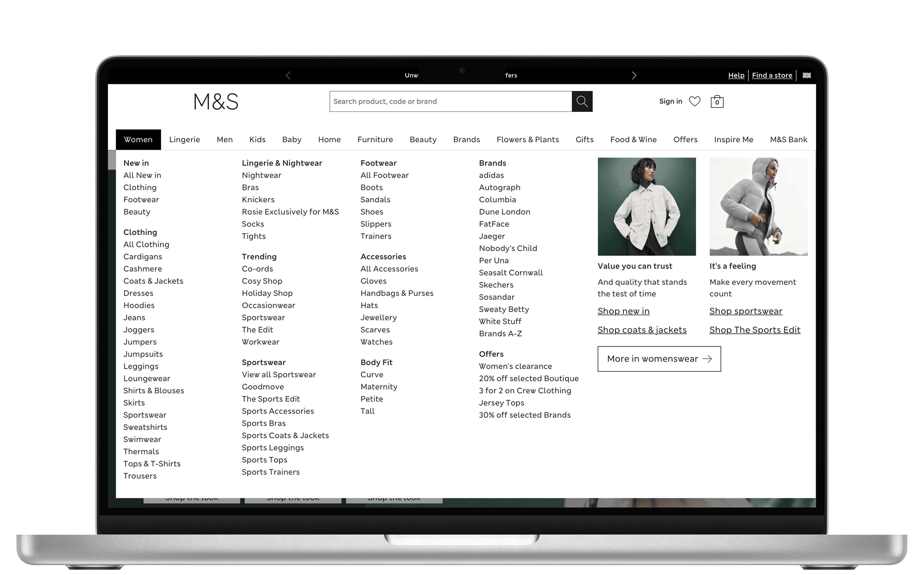Viewport: 924px width, 575px height.
Task: Click the UK flag country icon
Action: pos(806,75)
